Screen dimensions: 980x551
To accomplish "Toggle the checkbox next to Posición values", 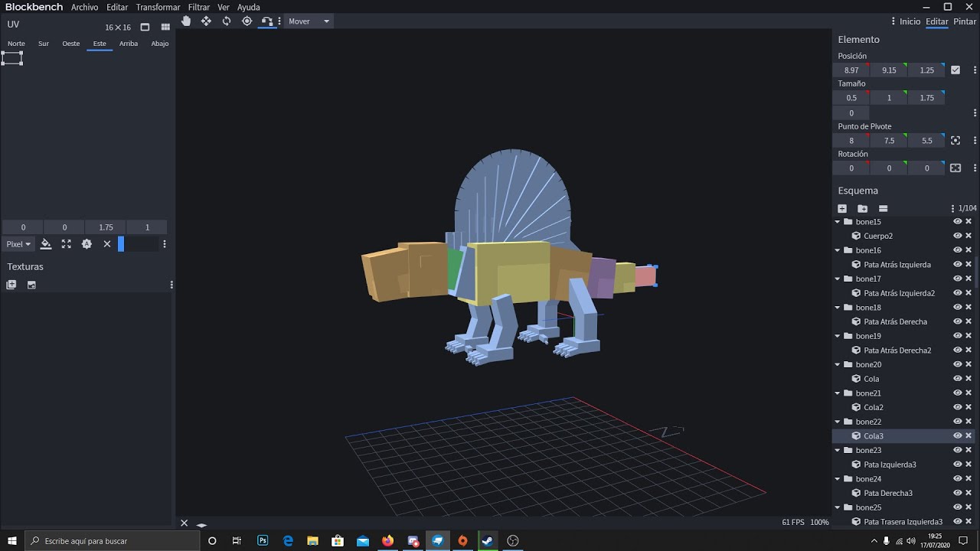I will pyautogui.click(x=955, y=70).
